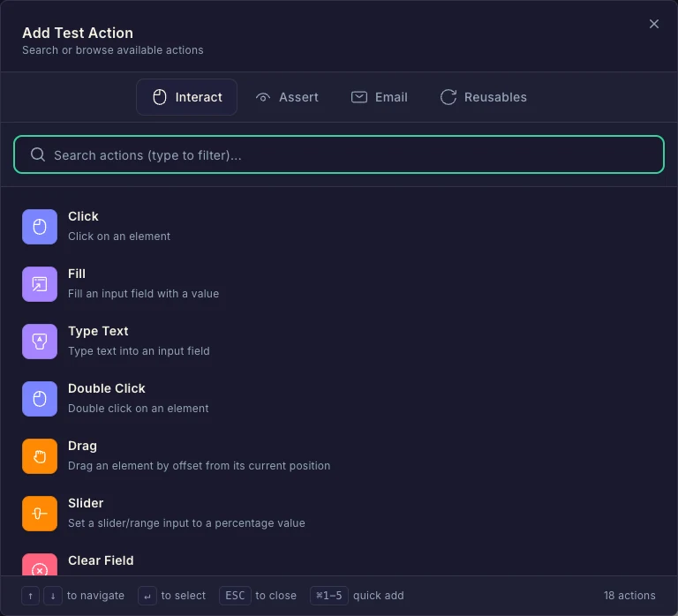The height and width of the screenshot is (616, 678).
Task: Click the mouse icon on Interact tab
Action: [160, 97]
